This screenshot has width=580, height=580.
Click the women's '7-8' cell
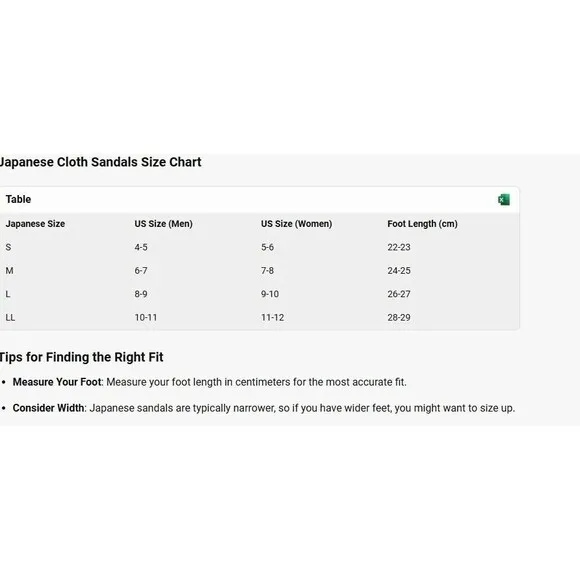tap(267, 271)
